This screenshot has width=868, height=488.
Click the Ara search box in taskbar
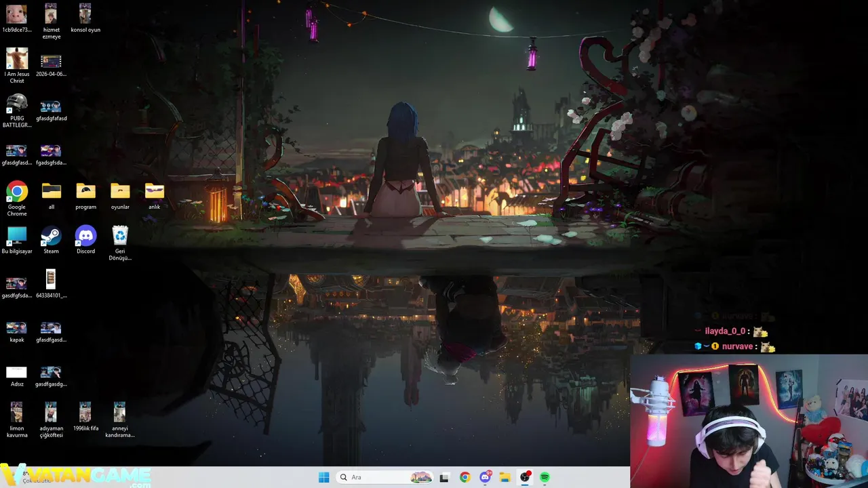(385, 477)
